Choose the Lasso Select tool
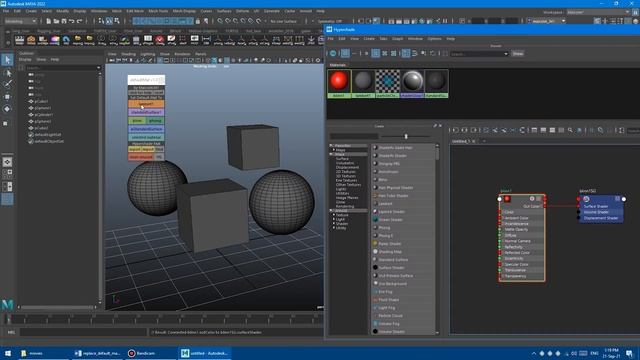This screenshot has height=360, width=640. click(7, 73)
